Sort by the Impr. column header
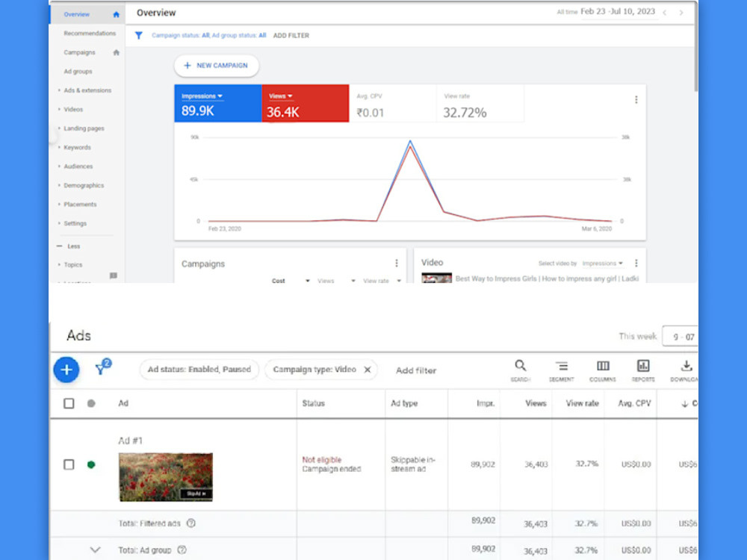747x560 pixels. 486,403
